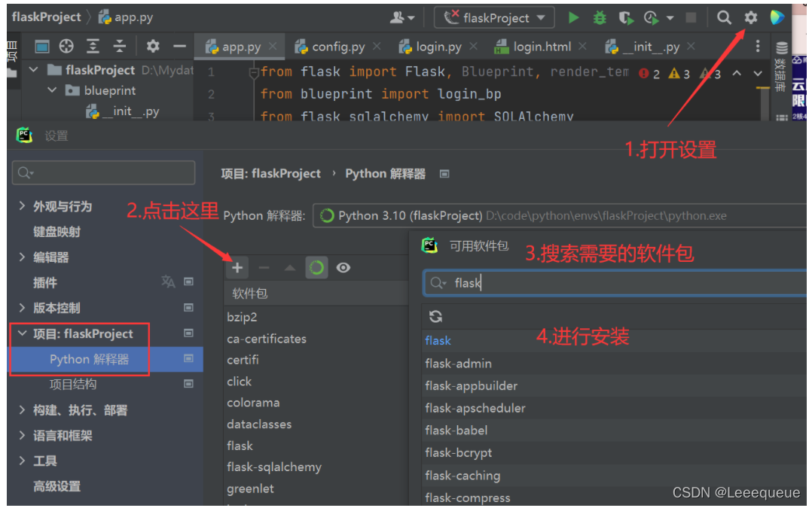Focus the settings search field
Viewport: 812px width, 508px height.
click(x=104, y=173)
